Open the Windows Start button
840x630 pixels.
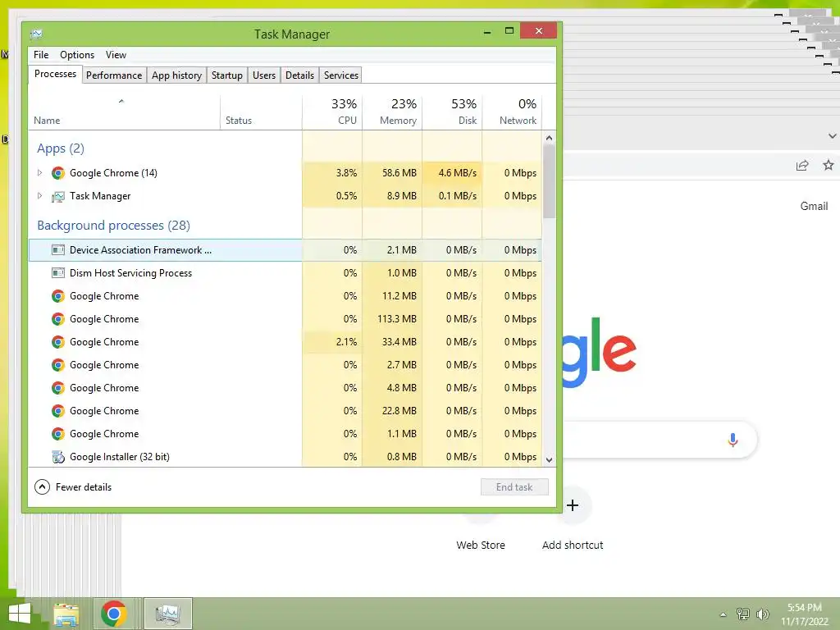pos(20,614)
